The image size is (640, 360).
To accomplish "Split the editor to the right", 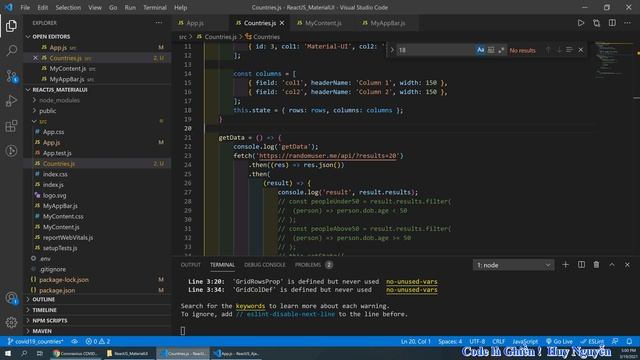I will [612, 23].
